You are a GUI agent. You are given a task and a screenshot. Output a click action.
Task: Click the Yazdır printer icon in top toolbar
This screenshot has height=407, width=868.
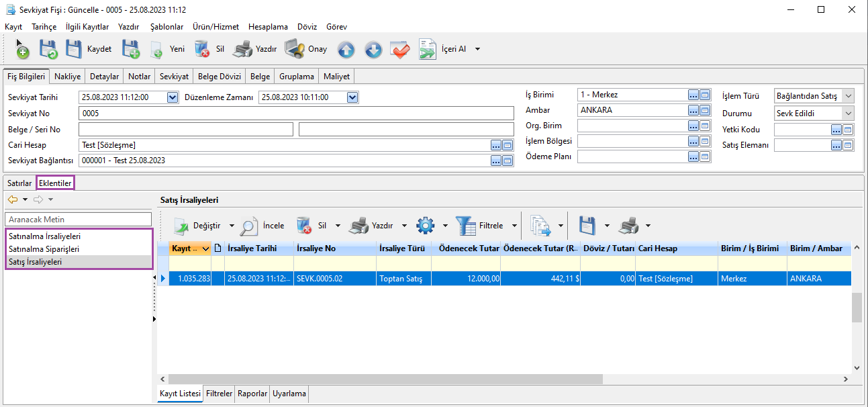243,49
